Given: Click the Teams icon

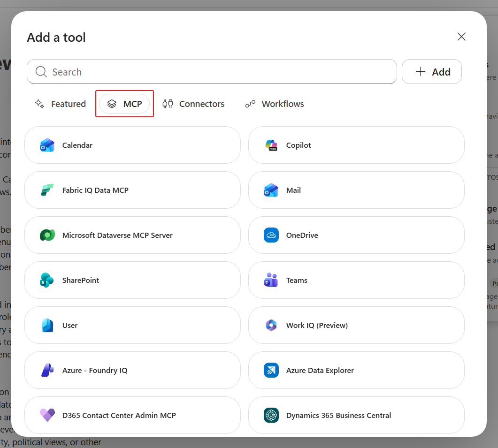Looking at the screenshot, I should (x=271, y=281).
